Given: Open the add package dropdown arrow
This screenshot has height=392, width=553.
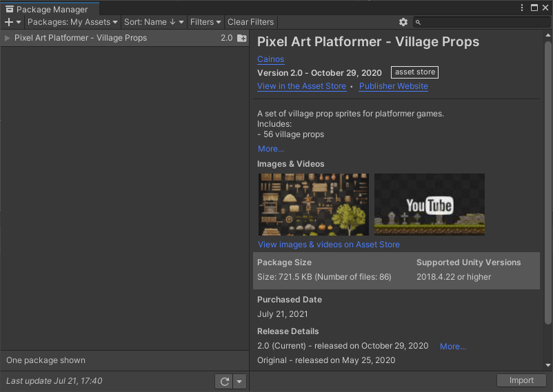Looking at the screenshot, I should [19, 22].
